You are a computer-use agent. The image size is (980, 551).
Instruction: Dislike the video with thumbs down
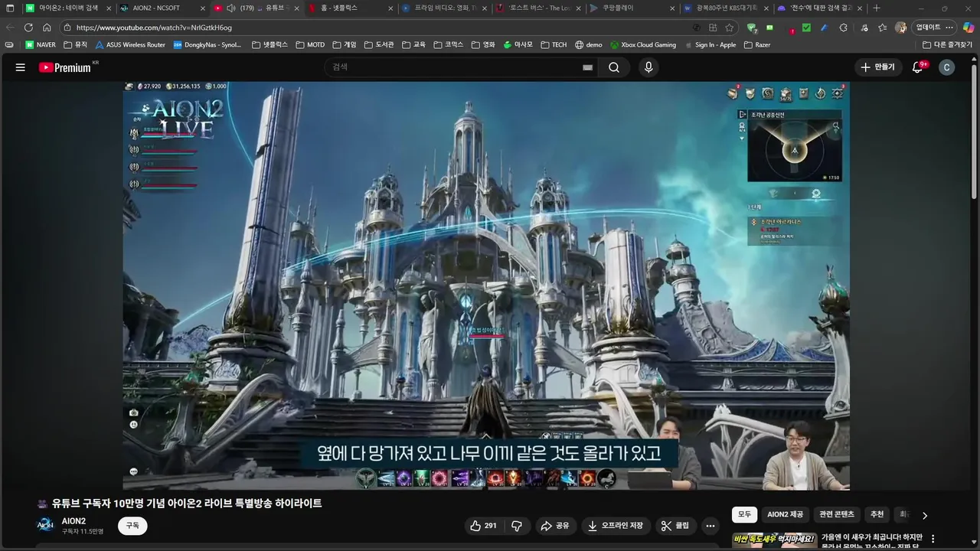point(517,526)
